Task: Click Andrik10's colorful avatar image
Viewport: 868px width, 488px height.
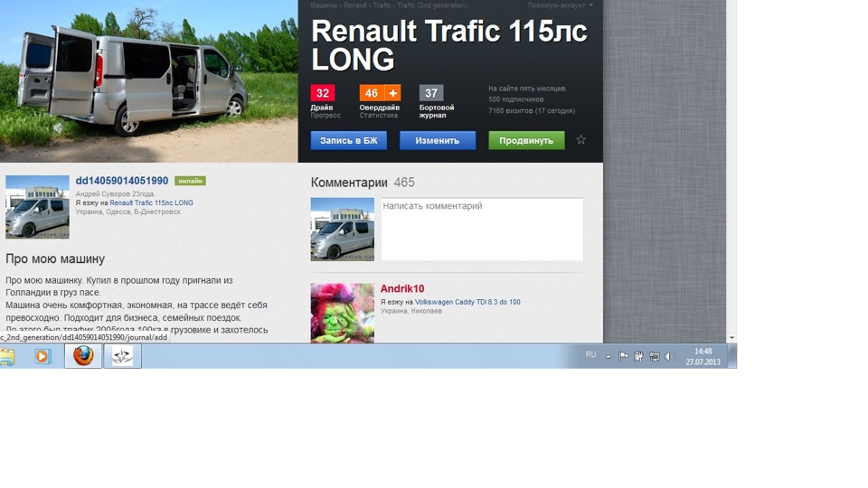Action: coord(342,314)
